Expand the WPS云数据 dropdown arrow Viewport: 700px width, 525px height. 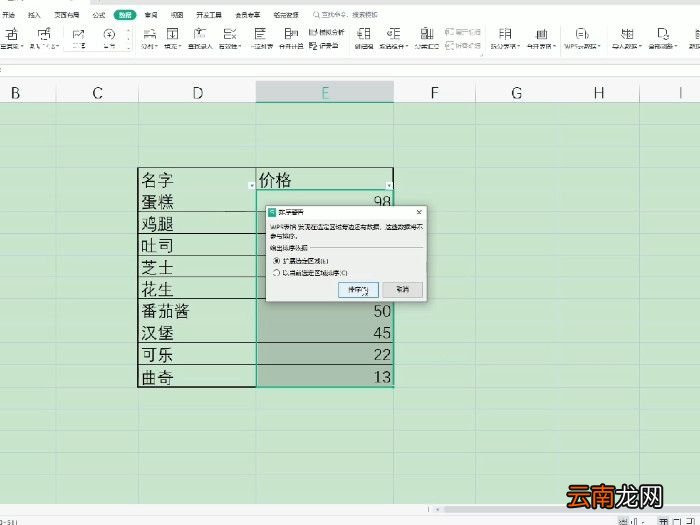tap(599, 46)
